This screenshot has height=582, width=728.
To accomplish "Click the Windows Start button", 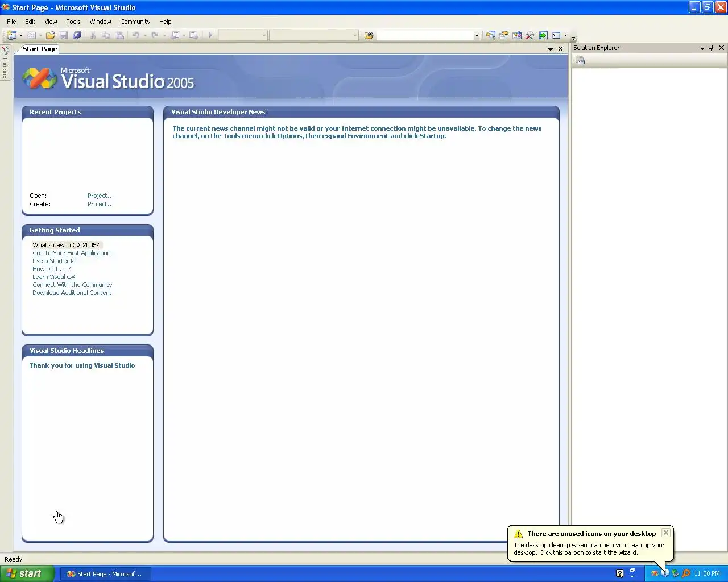I will click(x=27, y=573).
